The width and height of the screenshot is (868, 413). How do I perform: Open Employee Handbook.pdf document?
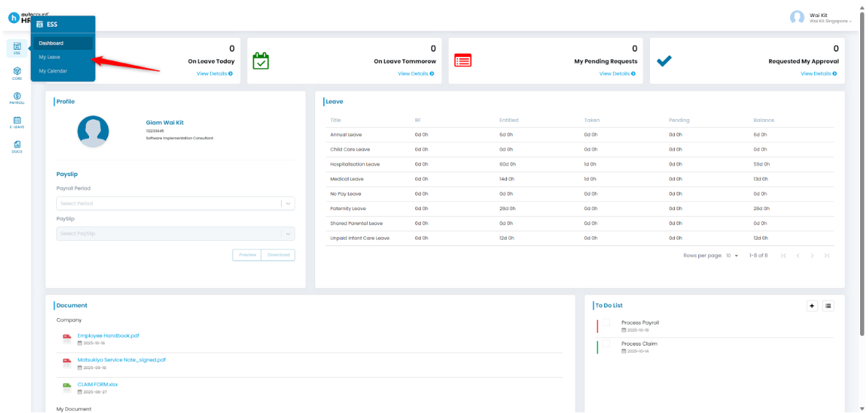click(x=108, y=336)
